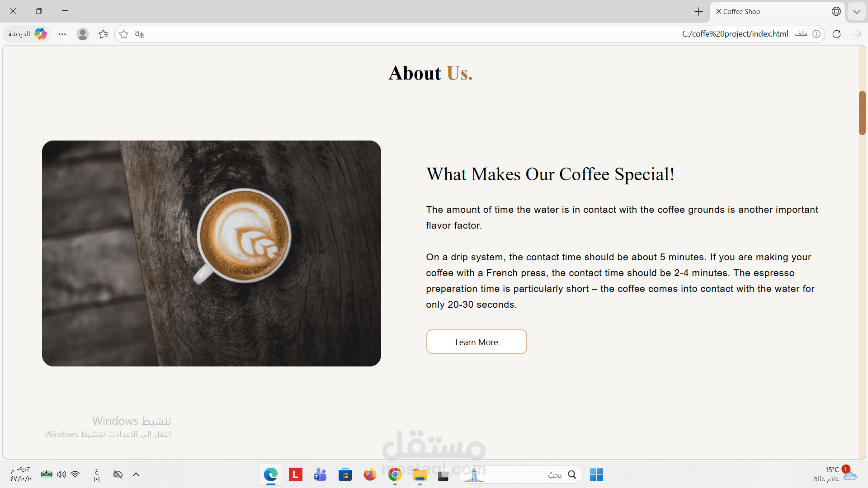Expand the tab actions dropdown chevron

[x=857, y=12]
